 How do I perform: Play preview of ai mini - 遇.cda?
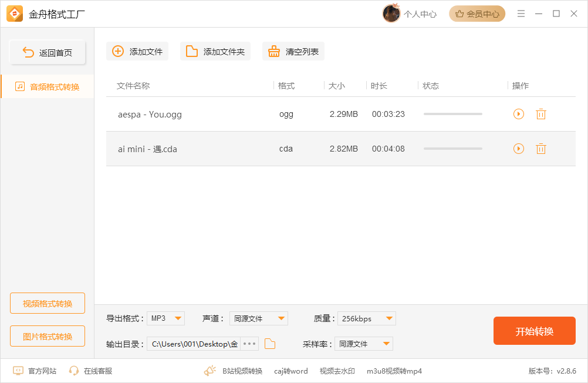tap(518, 149)
